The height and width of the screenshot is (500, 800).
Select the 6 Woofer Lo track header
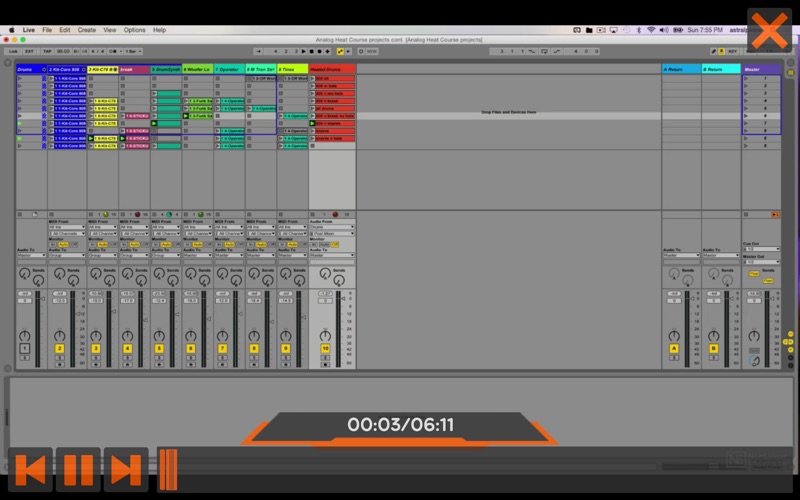[x=197, y=69]
